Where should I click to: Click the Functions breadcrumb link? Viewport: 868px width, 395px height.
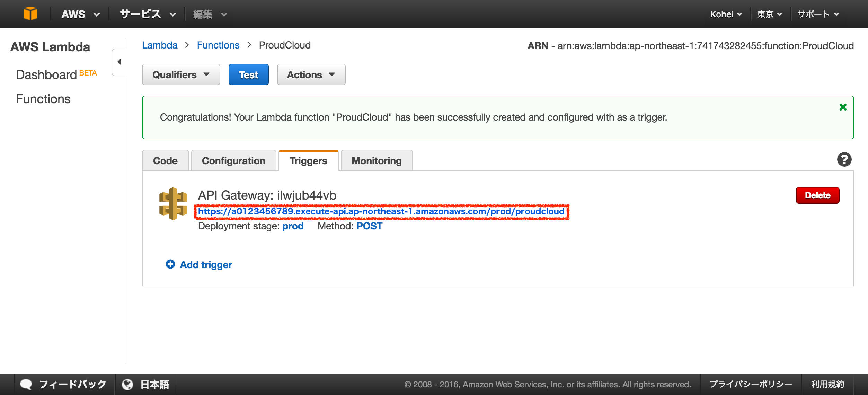point(218,45)
